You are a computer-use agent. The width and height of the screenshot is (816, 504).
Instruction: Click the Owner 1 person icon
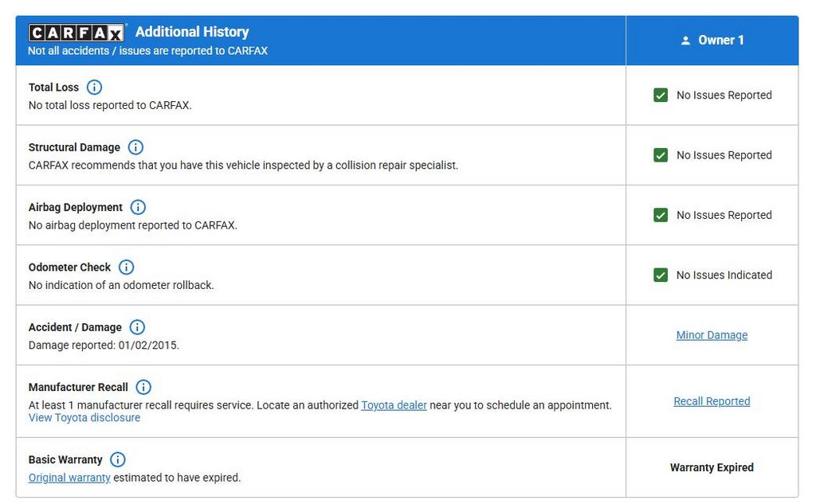[685, 41]
